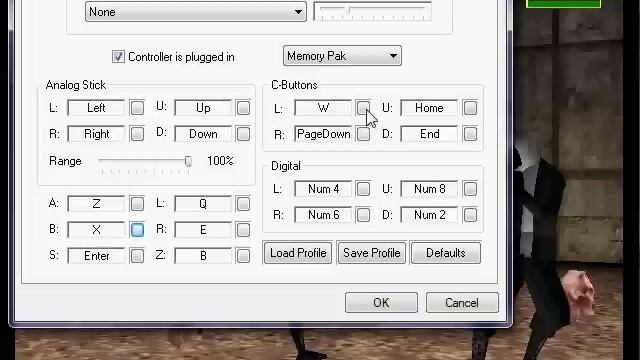
Task: Click the Analog Stick Right assign button
Action: 137,134
